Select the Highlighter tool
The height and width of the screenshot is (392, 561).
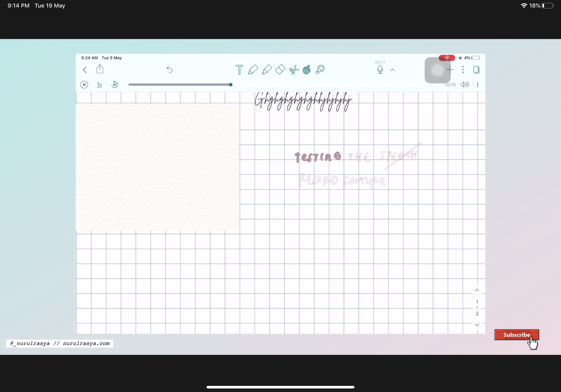click(x=267, y=70)
